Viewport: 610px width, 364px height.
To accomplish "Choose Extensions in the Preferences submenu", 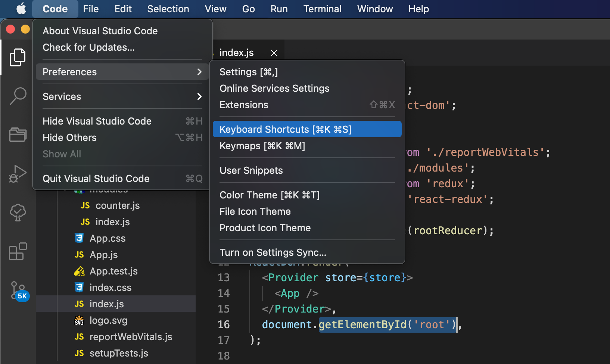I will point(307,105).
